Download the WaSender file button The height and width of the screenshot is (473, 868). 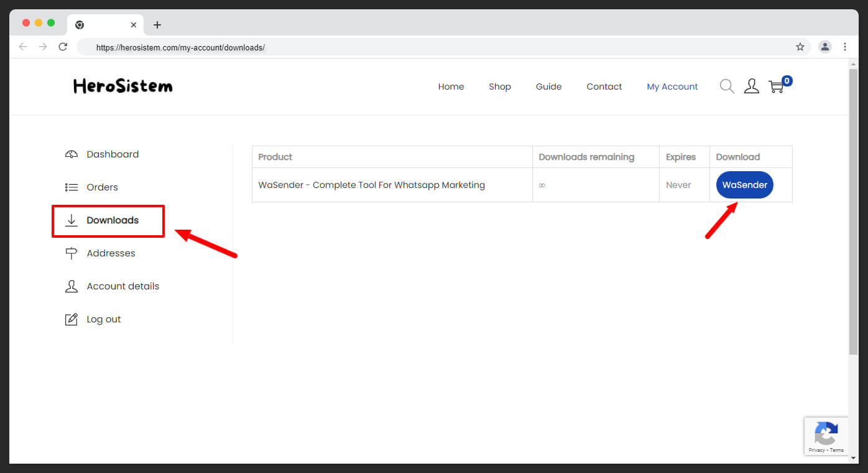(744, 185)
